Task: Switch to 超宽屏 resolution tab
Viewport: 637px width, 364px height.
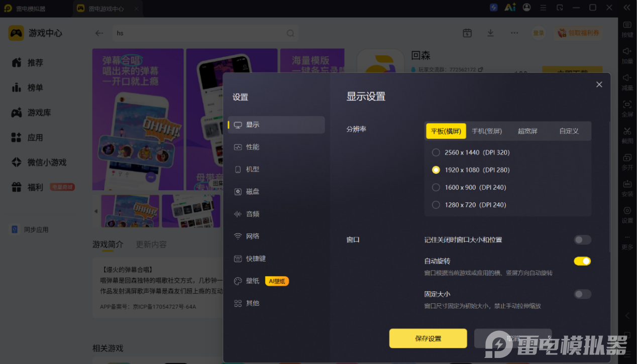Action: point(527,131)
